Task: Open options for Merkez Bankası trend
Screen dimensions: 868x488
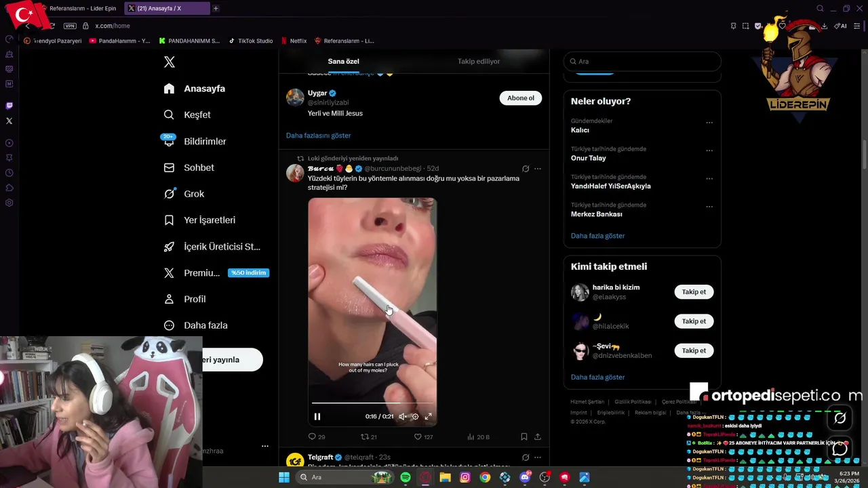Action: [709, 207]
